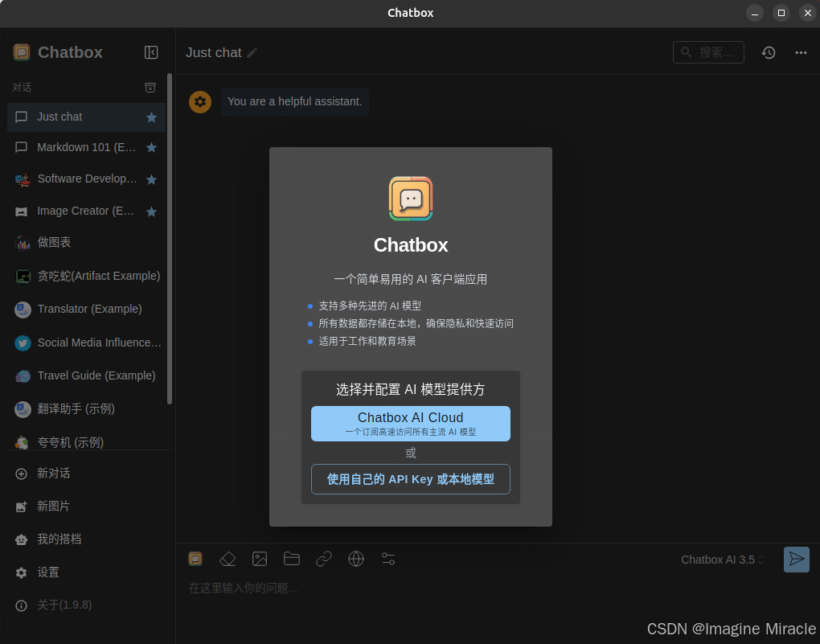Open the three-dots more options menu
The width and height of the screenshot is (820, 644).
[x=801, y=52]
